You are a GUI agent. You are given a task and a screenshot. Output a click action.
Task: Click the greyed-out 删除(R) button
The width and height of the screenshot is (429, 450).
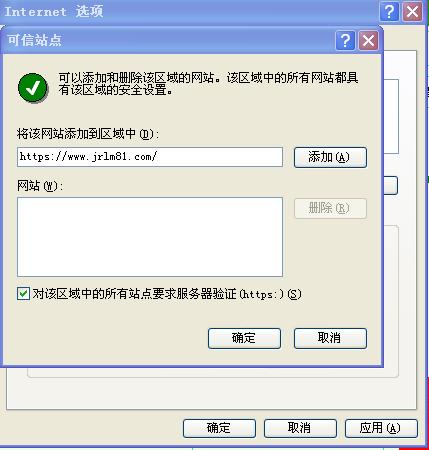(330, 208)
